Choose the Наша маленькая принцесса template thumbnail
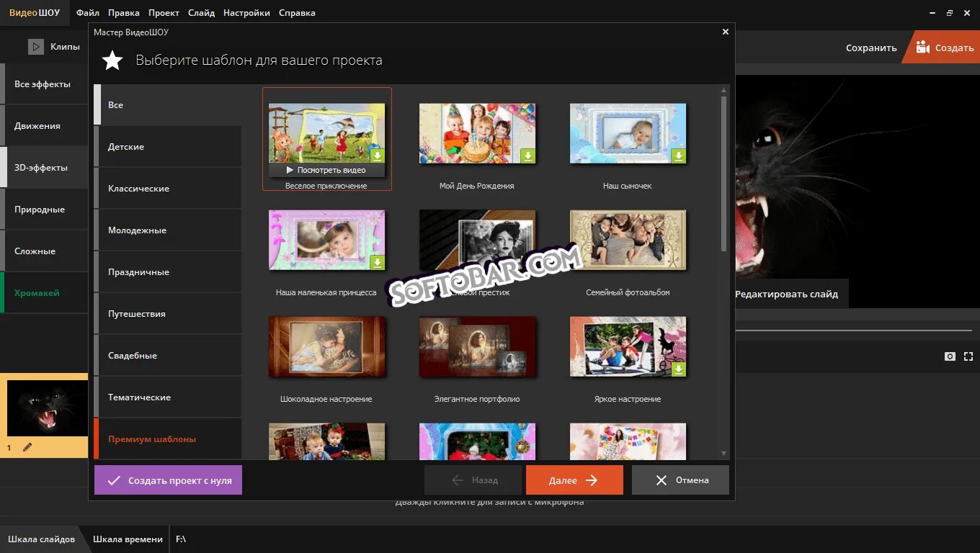The width and height of the screenshot is (980, 553). [326, 240]
